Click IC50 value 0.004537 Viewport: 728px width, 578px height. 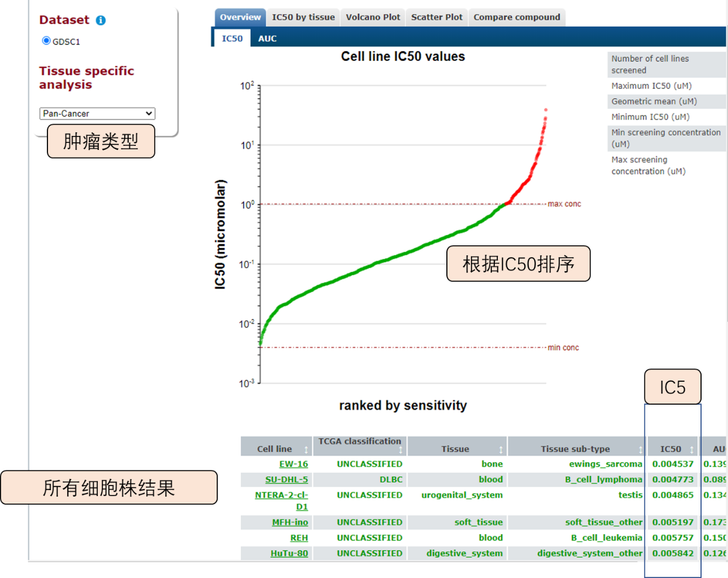point(672,464)
